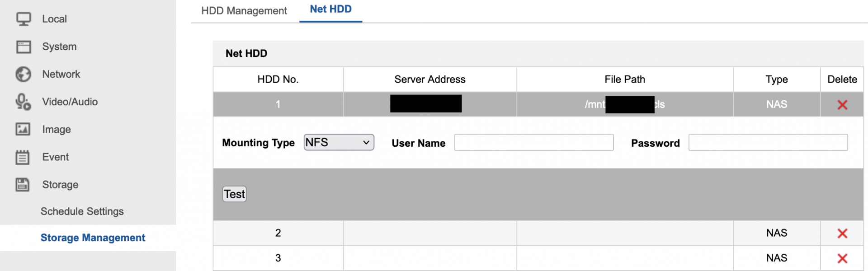The image size is (868, 271).
Task: Click the HDD No. column header
Action: click(278, 79)
